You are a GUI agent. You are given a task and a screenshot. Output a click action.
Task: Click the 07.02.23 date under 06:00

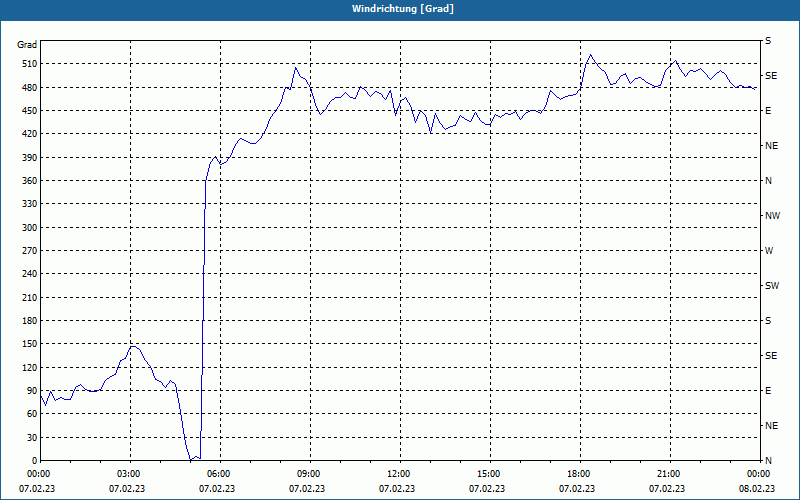tap(217, 489)
